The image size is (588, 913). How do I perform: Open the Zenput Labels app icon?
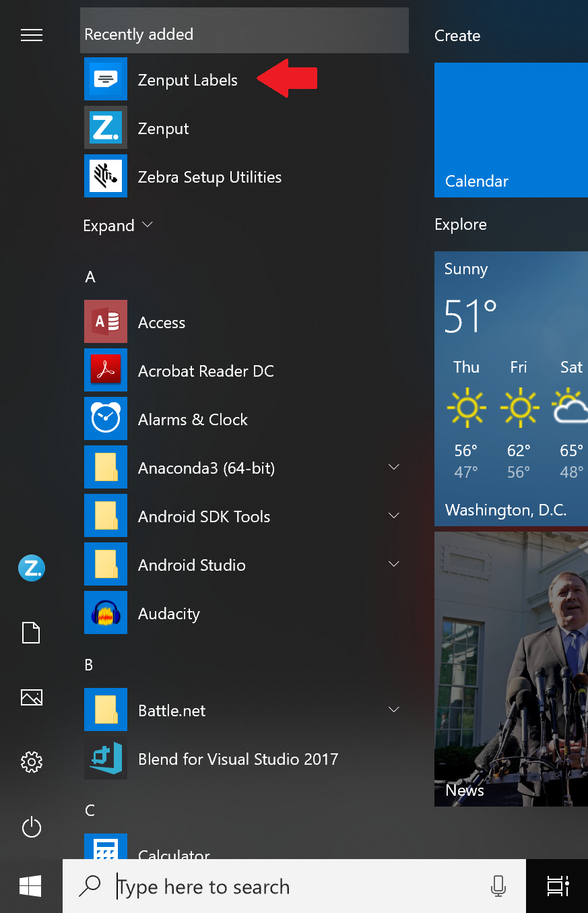(106, 80)
